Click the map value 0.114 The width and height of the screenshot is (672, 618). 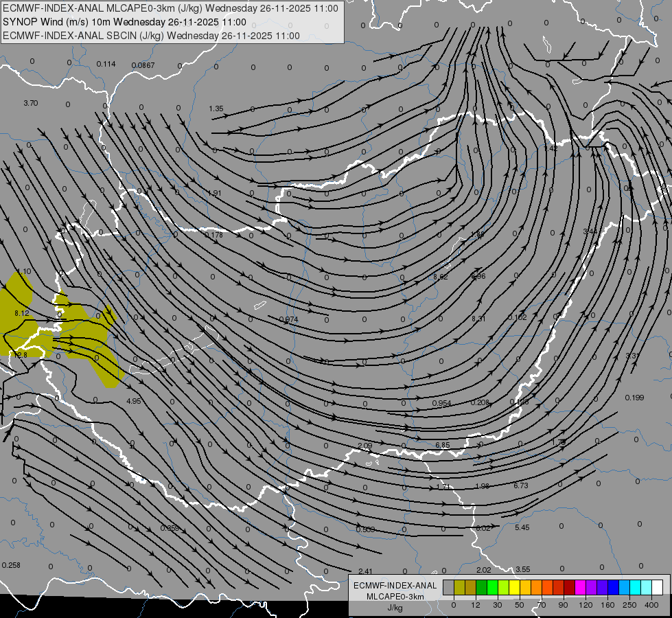[106, 64]
